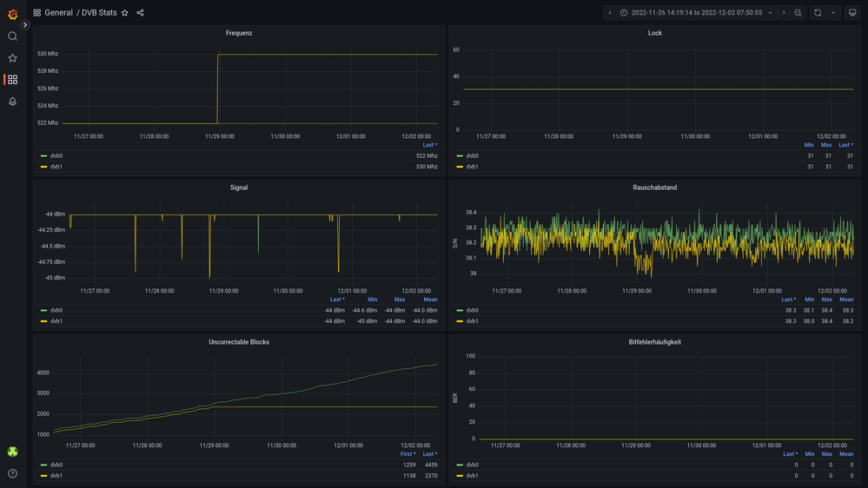Refresh the dashboard

coord(818,13)
